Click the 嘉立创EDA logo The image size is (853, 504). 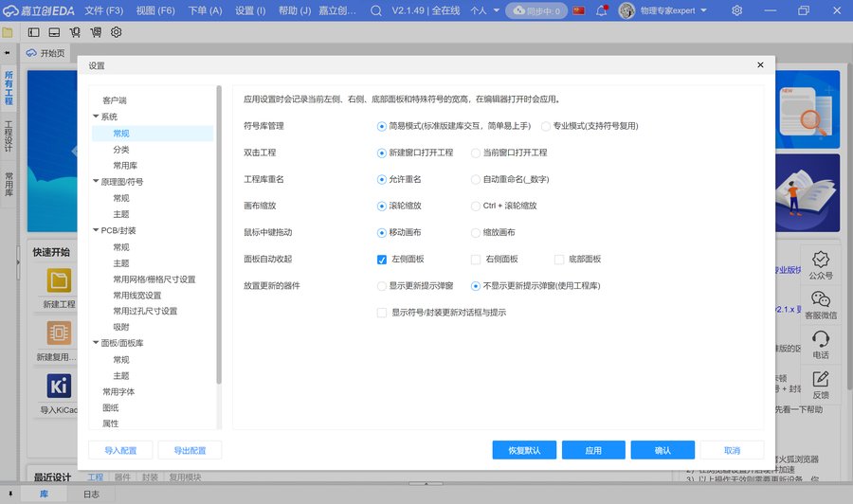click(x=38, y=10)
